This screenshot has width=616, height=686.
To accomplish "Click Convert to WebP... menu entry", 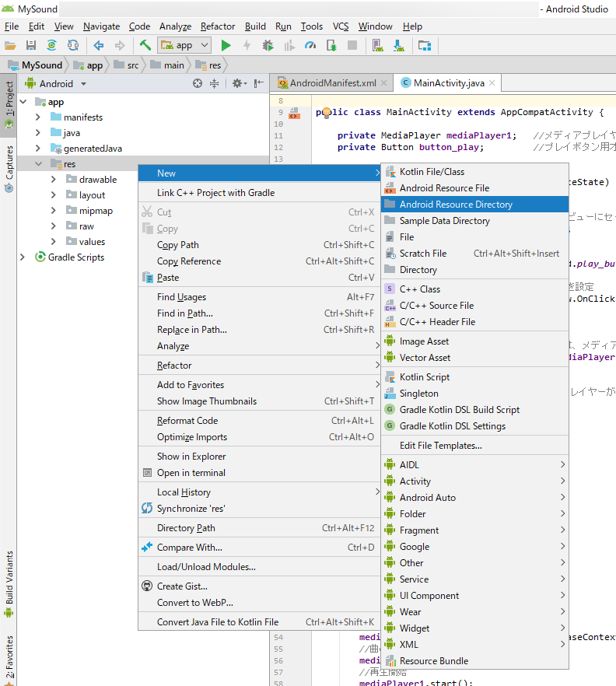I will (x=259, y=603).
